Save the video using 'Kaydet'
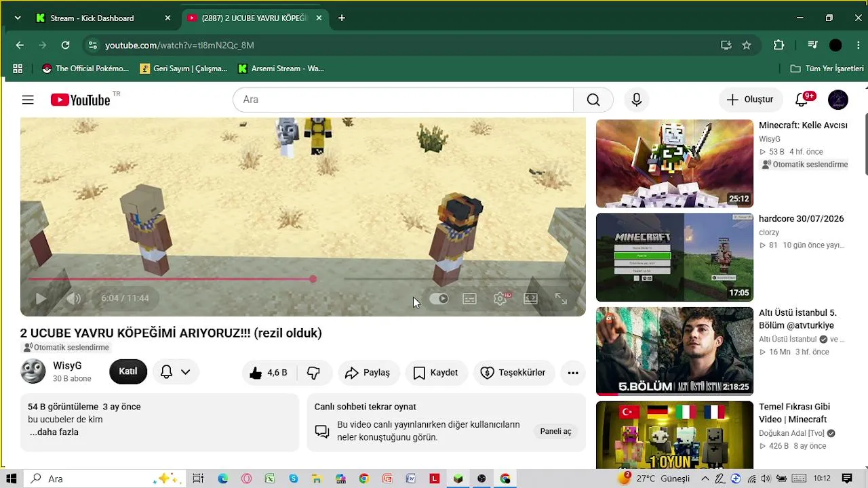The height and width of the screenshot is (488, 868). pyautogui.click(x=436, y=372)
